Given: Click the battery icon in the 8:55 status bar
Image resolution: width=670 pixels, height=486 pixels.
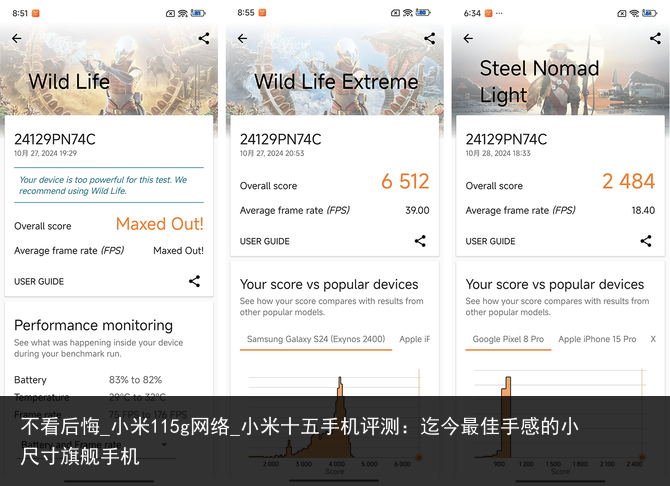Looking at the screenshot, I should click(x=423, y=13).
